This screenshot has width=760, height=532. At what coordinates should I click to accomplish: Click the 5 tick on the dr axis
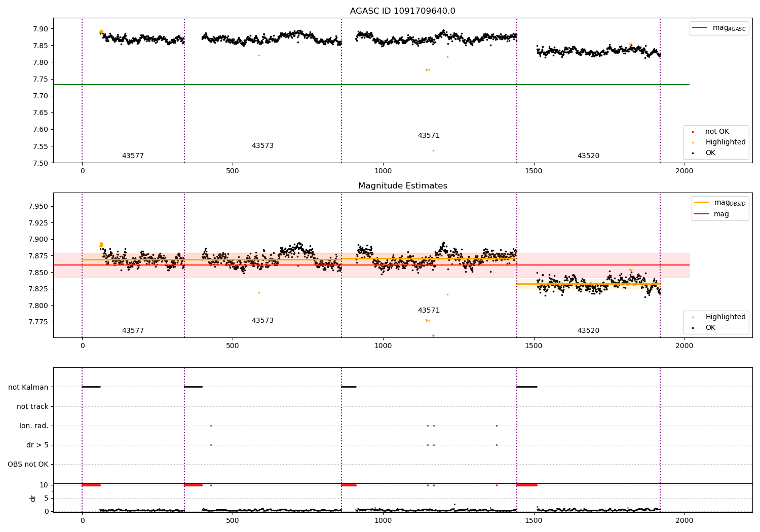46,498
